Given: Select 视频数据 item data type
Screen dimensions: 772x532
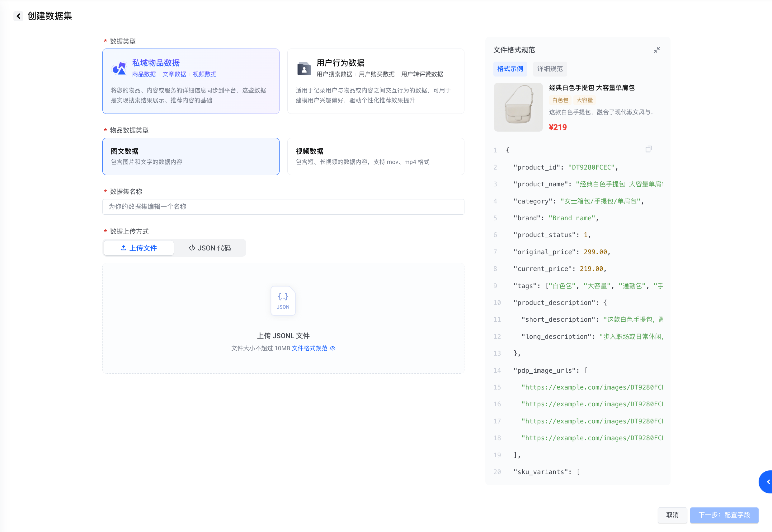Looking at the screenshot, I should 375,156.
